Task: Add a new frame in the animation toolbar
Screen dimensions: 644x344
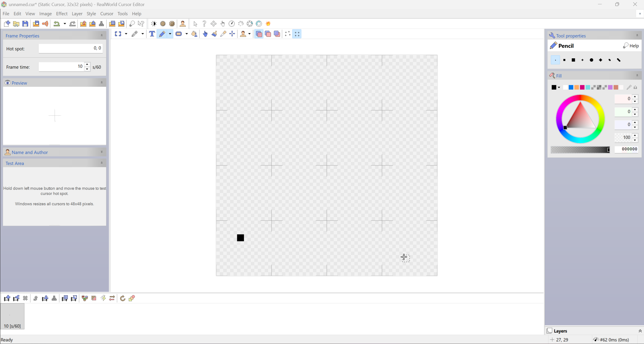Action: (7, 298)
